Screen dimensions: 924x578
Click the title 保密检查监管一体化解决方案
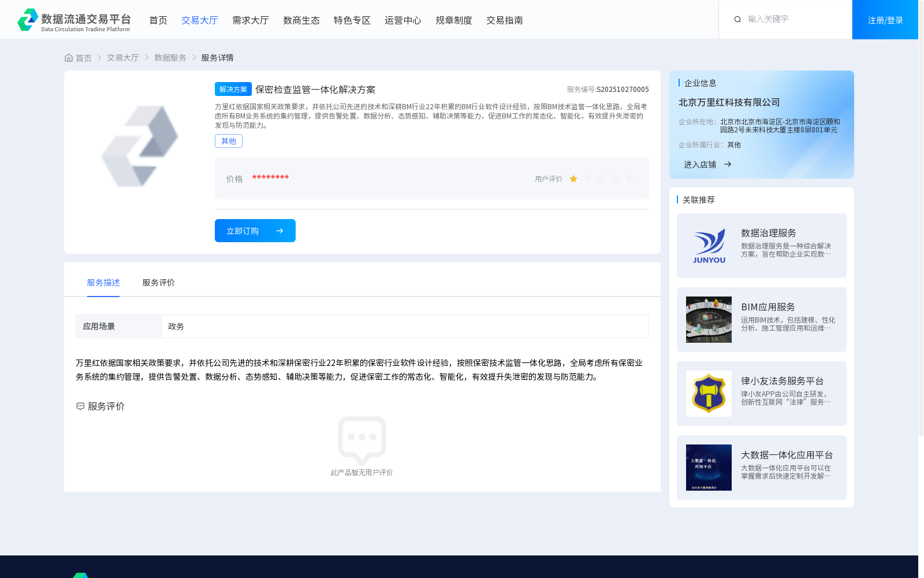click(315, 90)
